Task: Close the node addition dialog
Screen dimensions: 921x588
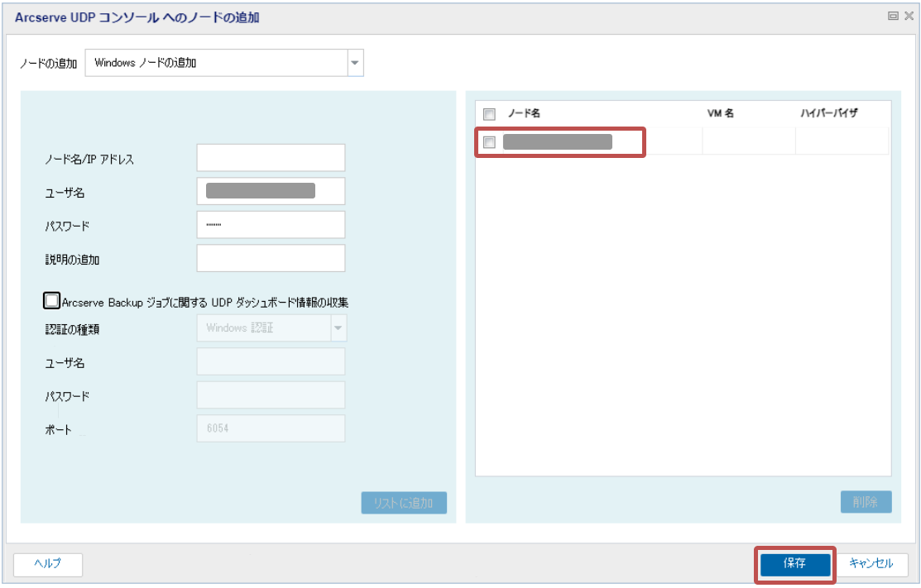Action: [x=909, y=17]
